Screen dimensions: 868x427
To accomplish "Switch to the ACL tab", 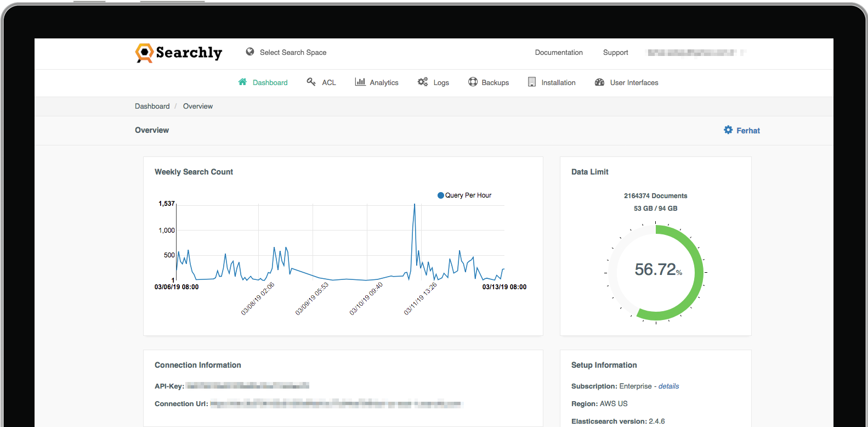I will click(x=321, y=82).
